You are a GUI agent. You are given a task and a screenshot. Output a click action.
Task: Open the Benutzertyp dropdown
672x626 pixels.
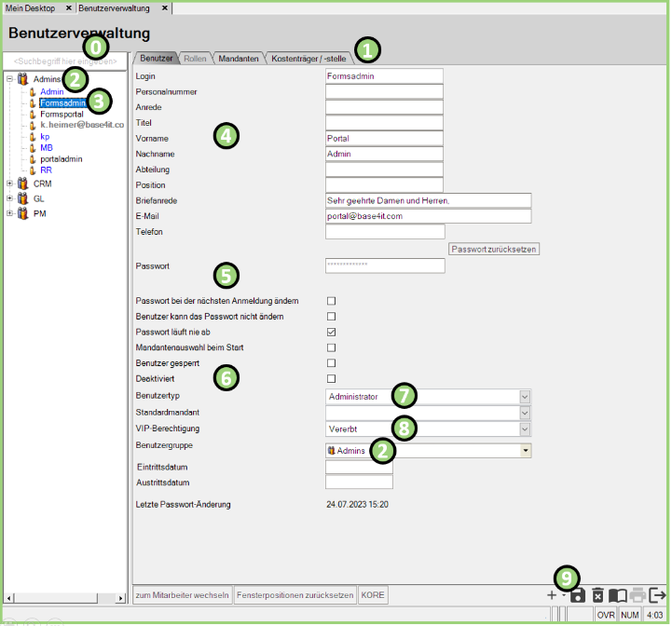tap(525, 397)
